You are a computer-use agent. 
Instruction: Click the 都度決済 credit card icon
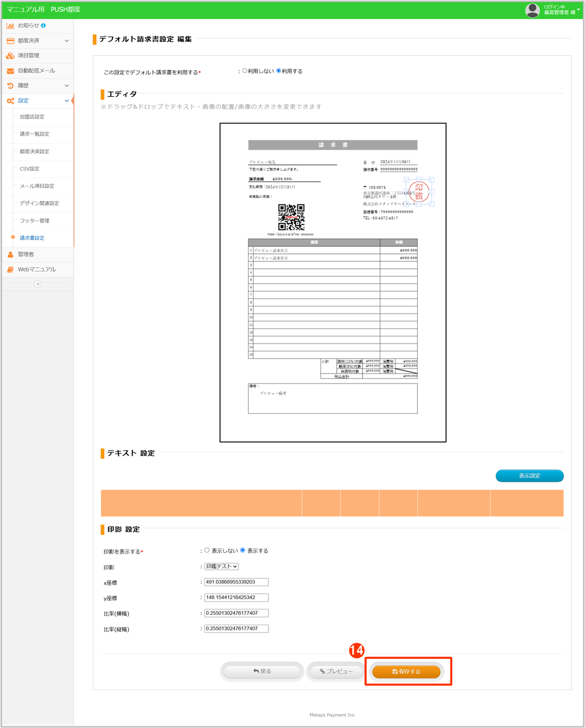(10, 41)
